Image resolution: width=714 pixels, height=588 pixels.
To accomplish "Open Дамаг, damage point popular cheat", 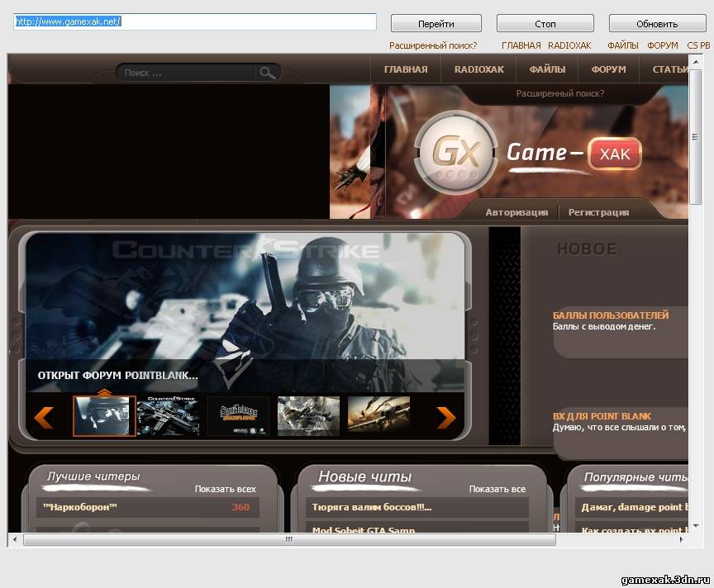I will (x=635, y=507).
